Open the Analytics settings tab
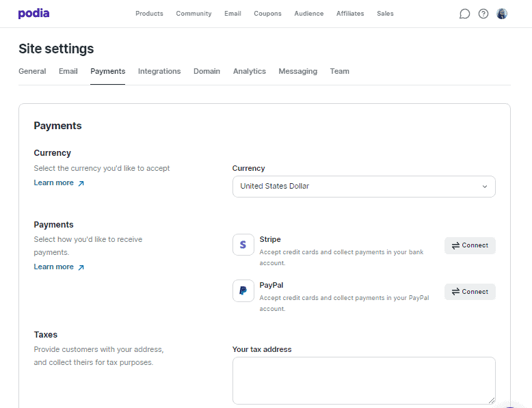Viewport: 532px width, 408px height. (250, 71)
